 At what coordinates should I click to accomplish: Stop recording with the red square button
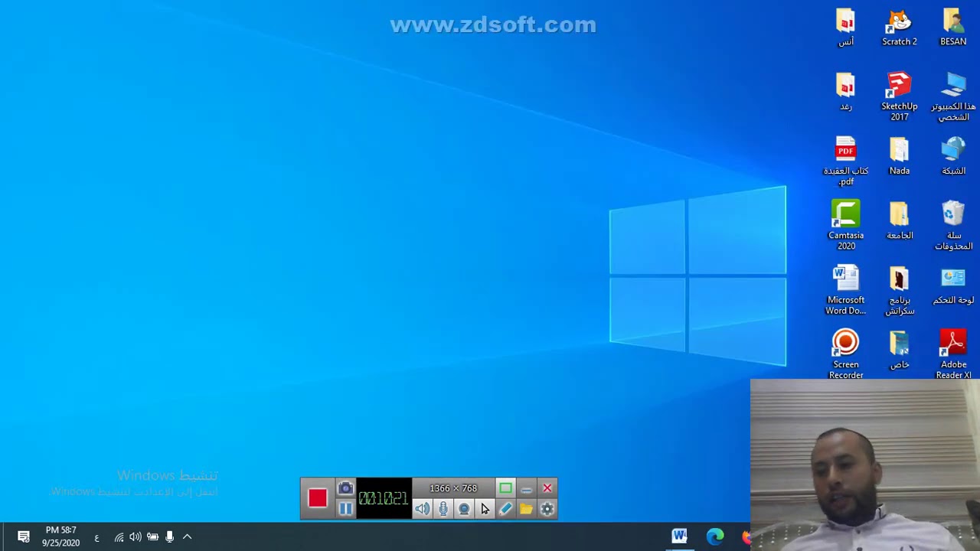[x=318, y=498]
